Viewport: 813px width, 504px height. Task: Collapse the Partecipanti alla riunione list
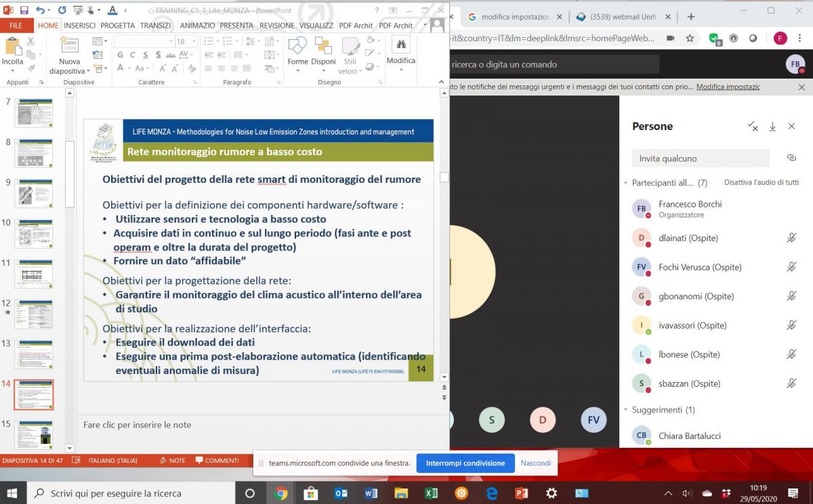(625, 183)
